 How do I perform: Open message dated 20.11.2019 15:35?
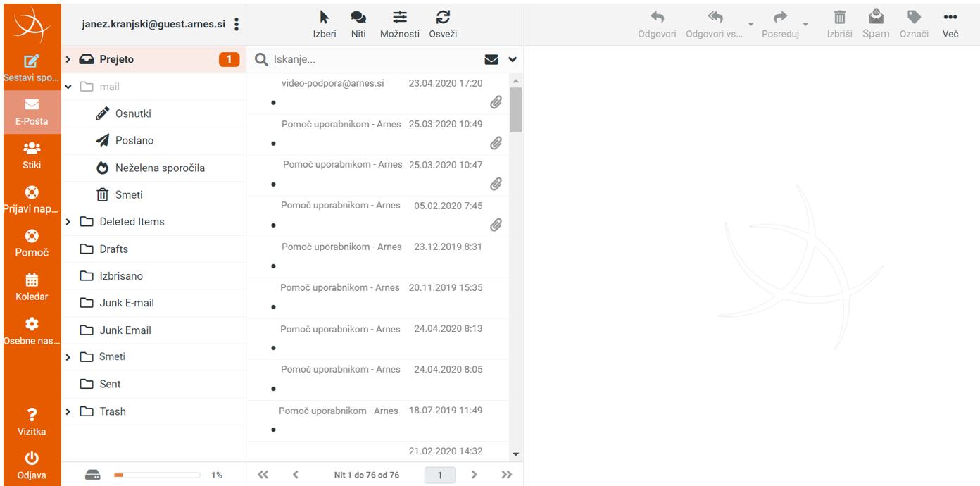coord(377,298)
